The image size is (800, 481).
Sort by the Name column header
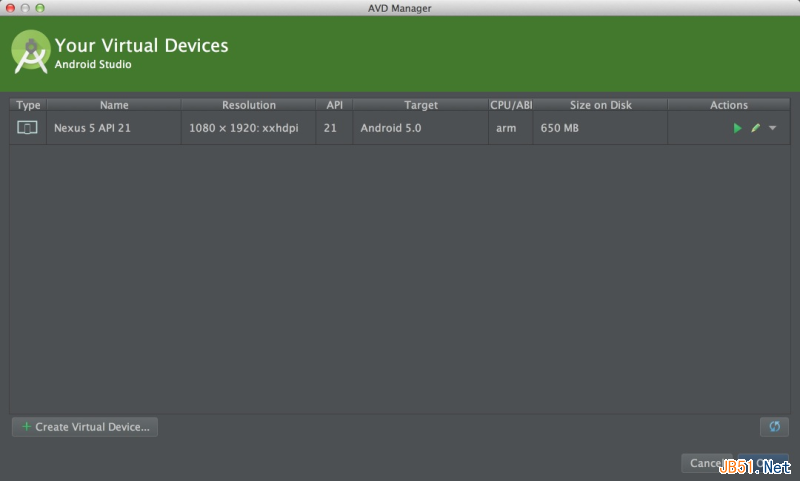point(114,105)
